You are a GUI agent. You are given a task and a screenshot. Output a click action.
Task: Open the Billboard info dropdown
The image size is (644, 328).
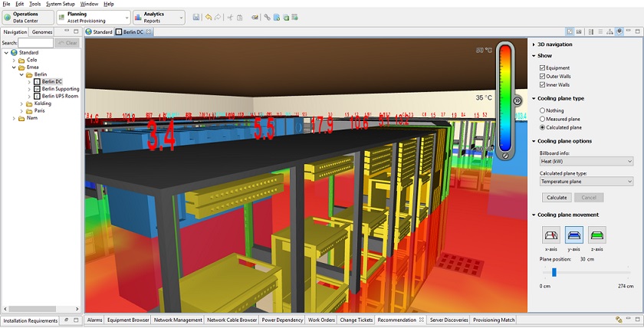coord(586,162)
